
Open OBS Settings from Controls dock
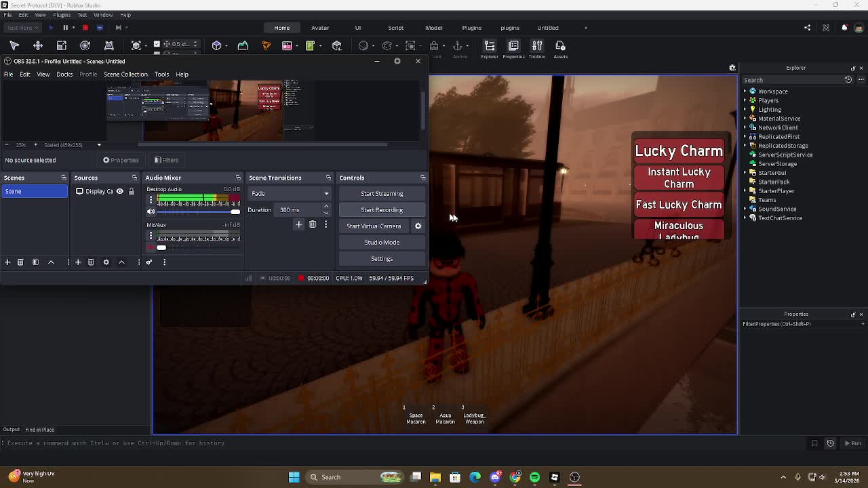coord(382,259)
